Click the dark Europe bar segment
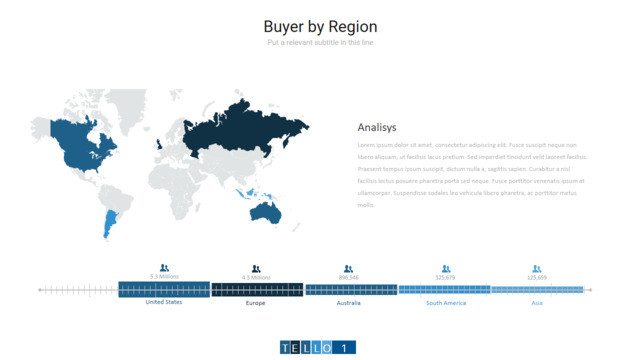The height and width of the screenshot is (360, 640). point(257,289)
